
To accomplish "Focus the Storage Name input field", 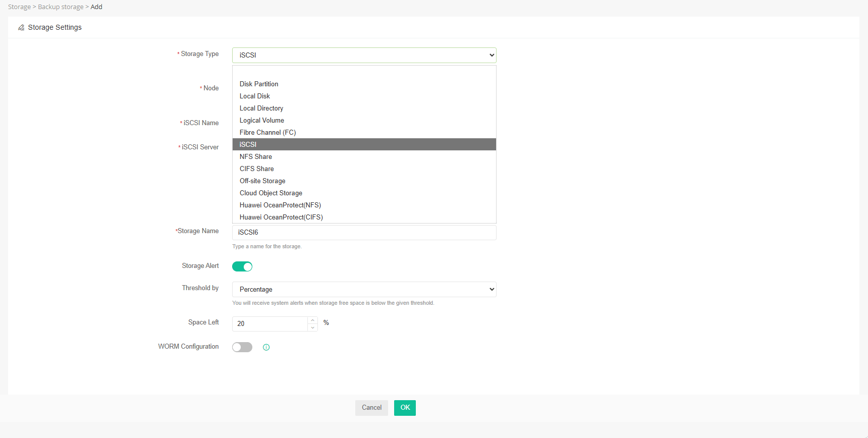I will point(364,232).
